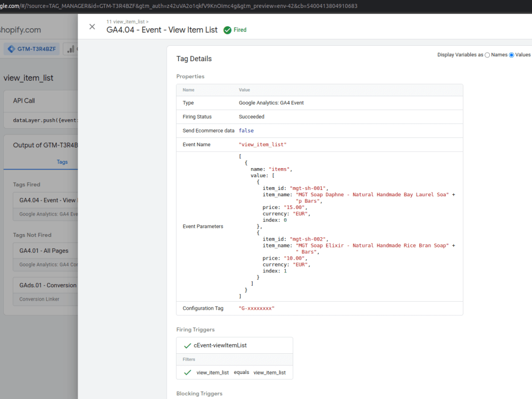Click the filter row green check icon
The width and height of the screenshot is (532, 399).
tap(187, 372)
